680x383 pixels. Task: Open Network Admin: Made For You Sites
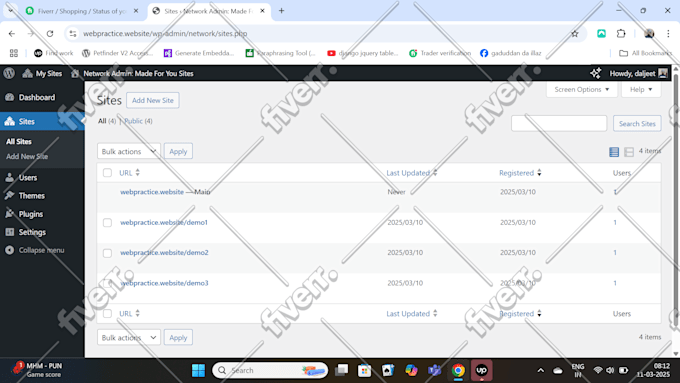[x=132, y=73]
